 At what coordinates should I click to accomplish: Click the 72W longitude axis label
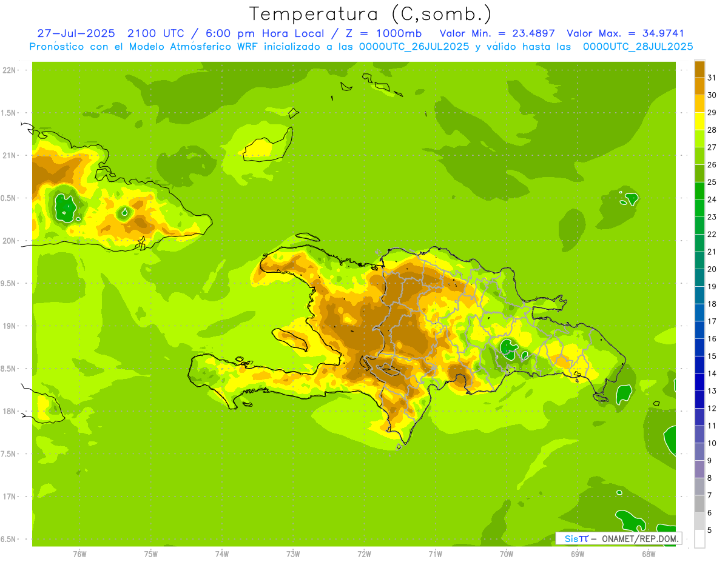[364, 554]
